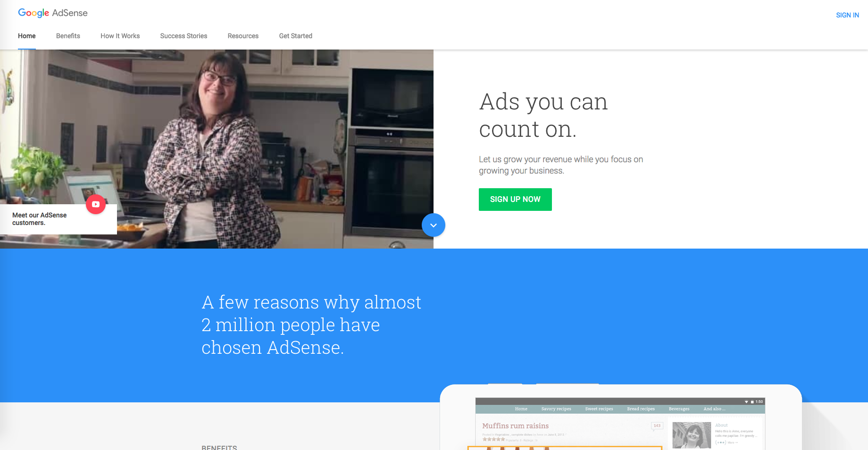
Task: Click the About profile photo thumbnail
Action: [692, 435]
